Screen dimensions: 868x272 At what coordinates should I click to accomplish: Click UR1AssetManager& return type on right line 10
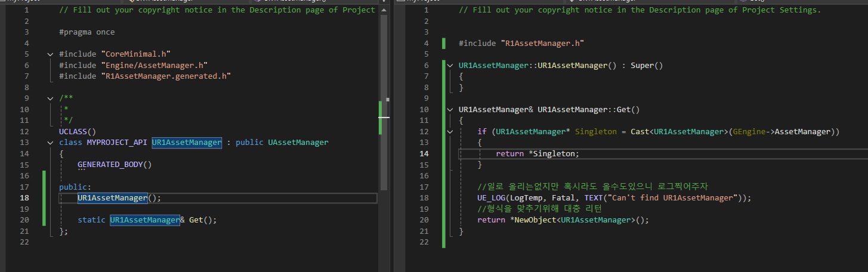[x=496, y=110]
